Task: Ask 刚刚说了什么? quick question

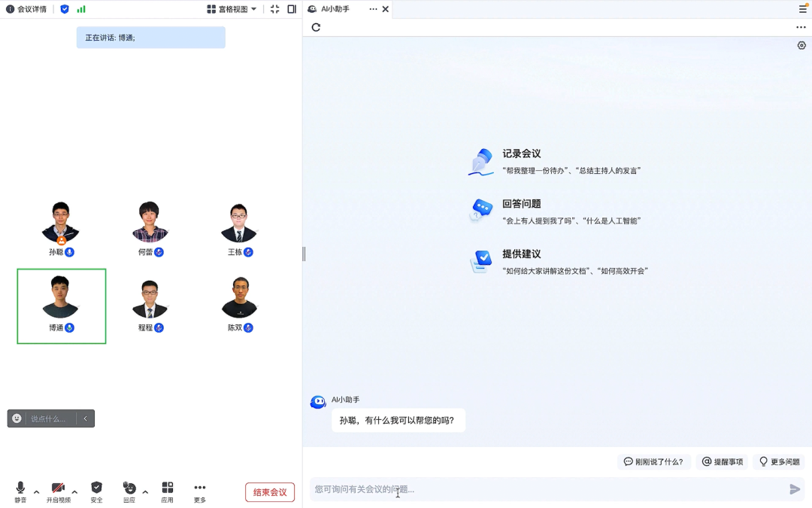Action: click(653, 461)
